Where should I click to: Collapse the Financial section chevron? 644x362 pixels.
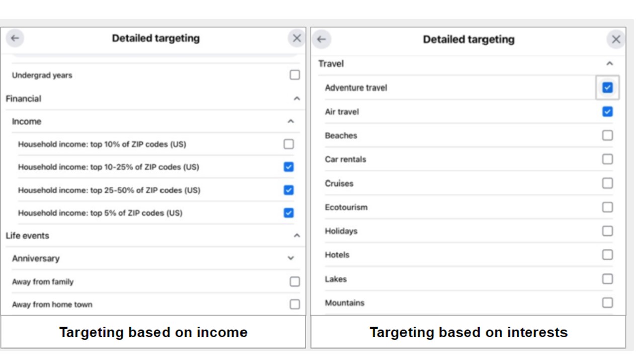pos(297,99)
